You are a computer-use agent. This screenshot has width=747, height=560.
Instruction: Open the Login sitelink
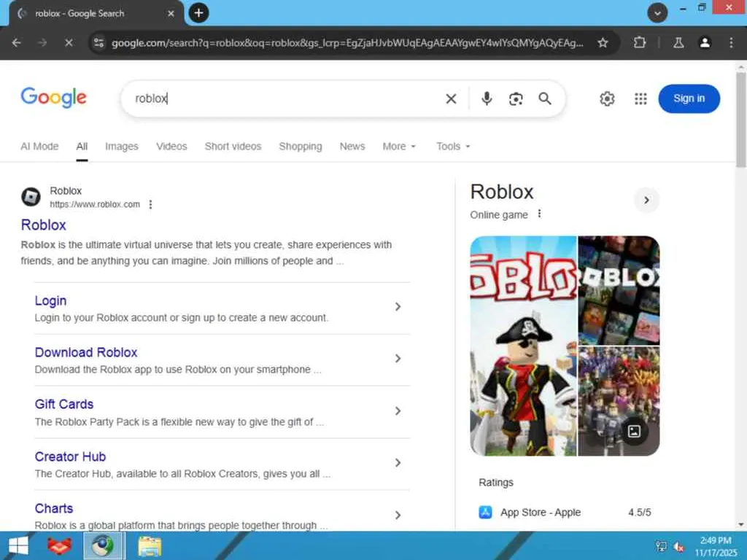pyautogui.click(x=50, y=300)
